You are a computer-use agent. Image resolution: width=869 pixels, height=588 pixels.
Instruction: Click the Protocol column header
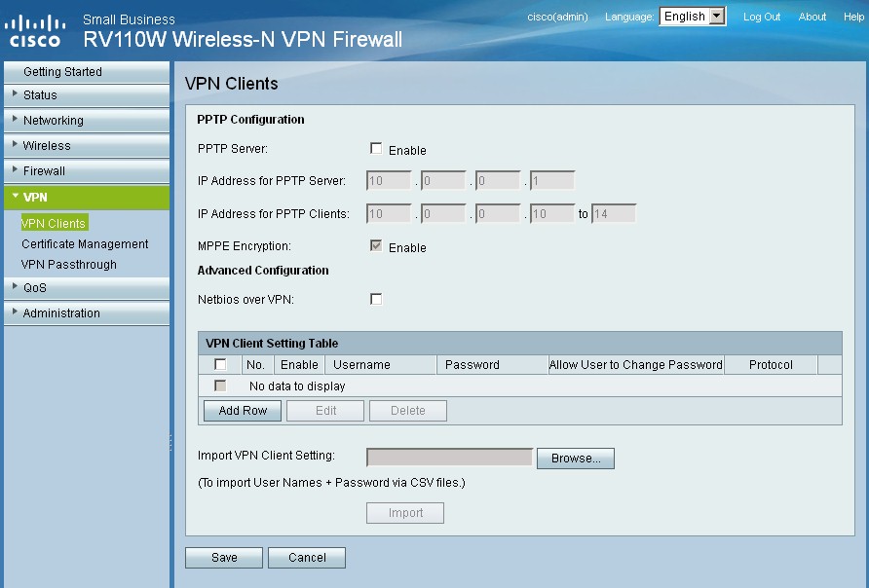coord(771,365)
